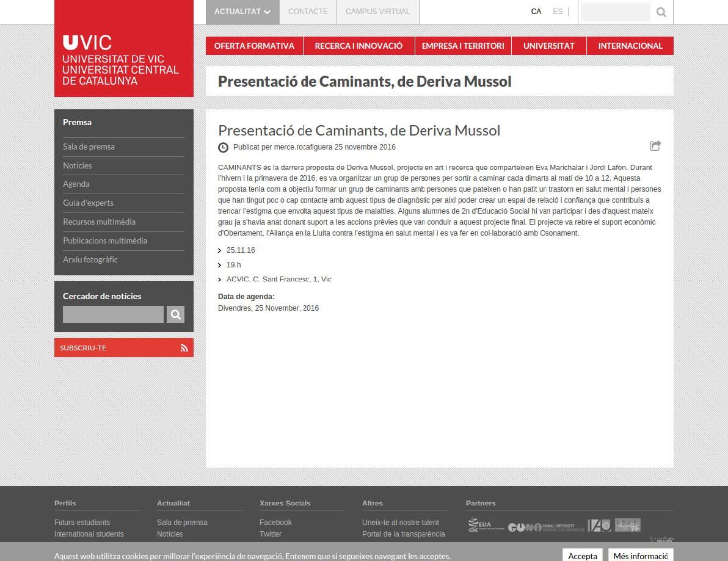The image size is (728, 561).
Task: Open the Twitter footer link
Action: pos(271,534)
